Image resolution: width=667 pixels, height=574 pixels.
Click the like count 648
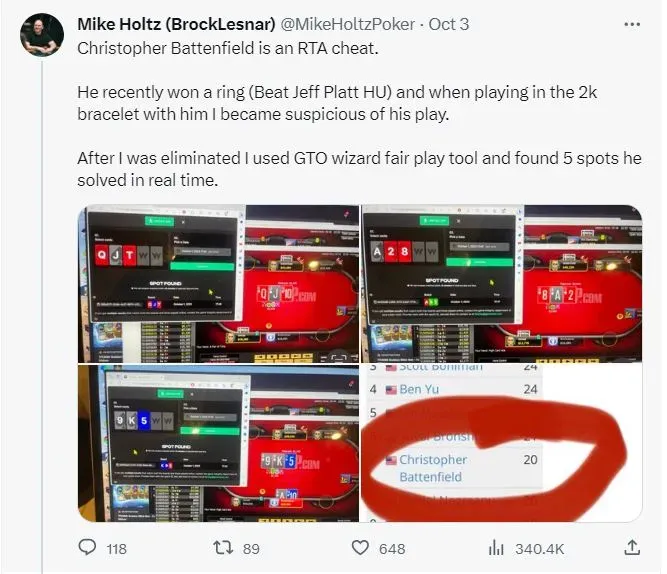392,549
